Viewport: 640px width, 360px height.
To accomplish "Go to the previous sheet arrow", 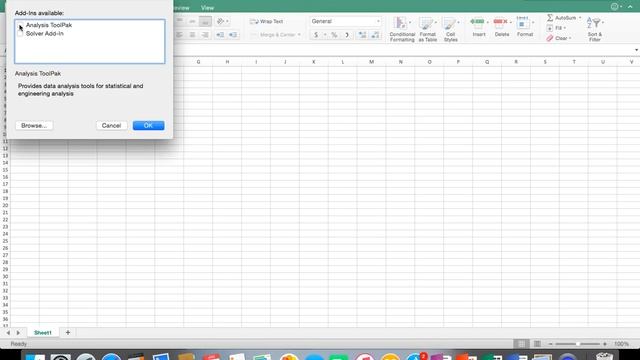I will tap(8, 333).
